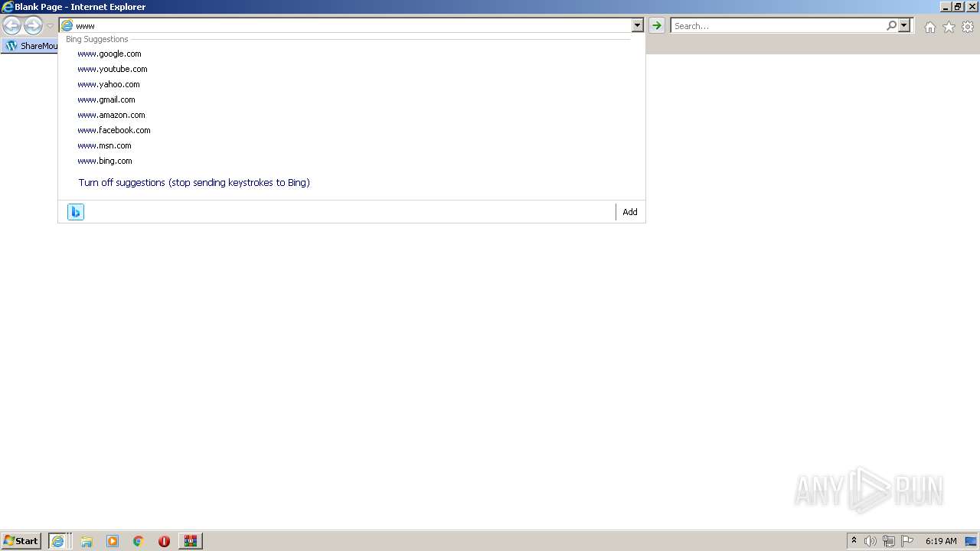
Task: Launch Opera browser from taskbar
Action: [x=164, y=541]
